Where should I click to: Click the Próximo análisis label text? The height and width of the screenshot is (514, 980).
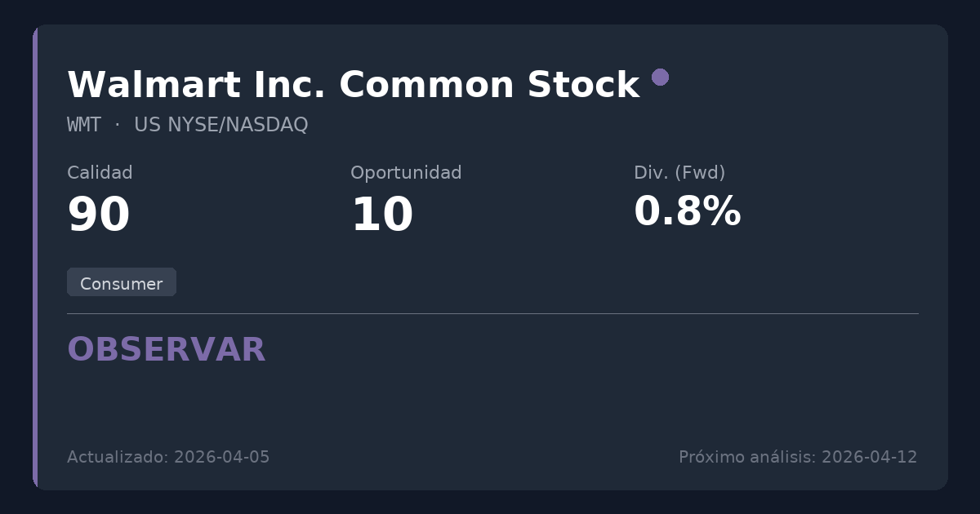point(746,457)
